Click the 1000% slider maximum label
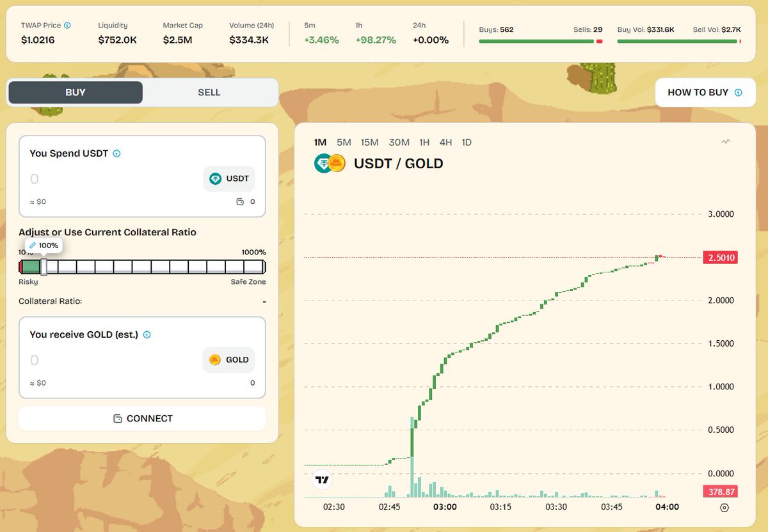Viewport: 768px width, 532px height. tap(254, 252)
